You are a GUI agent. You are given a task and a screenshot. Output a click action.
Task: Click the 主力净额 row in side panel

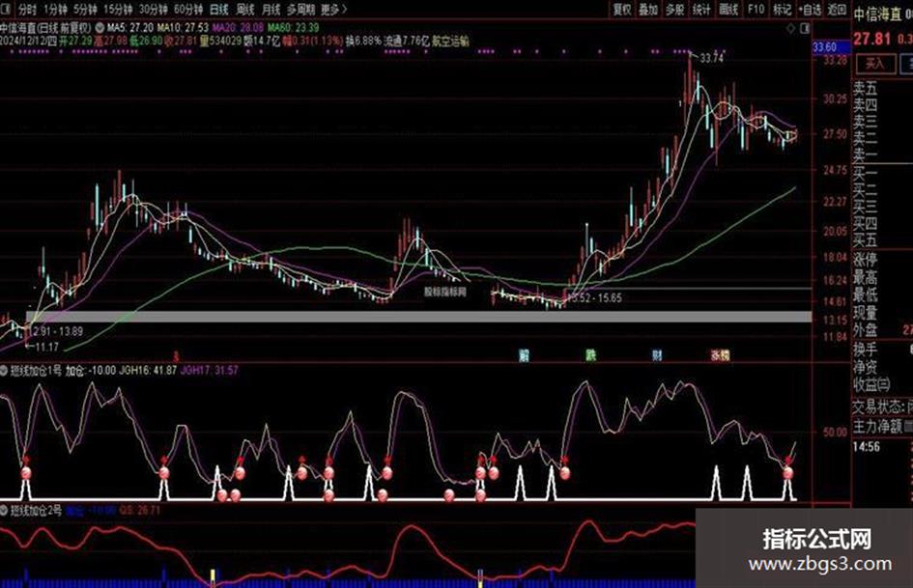pos(883,427)
